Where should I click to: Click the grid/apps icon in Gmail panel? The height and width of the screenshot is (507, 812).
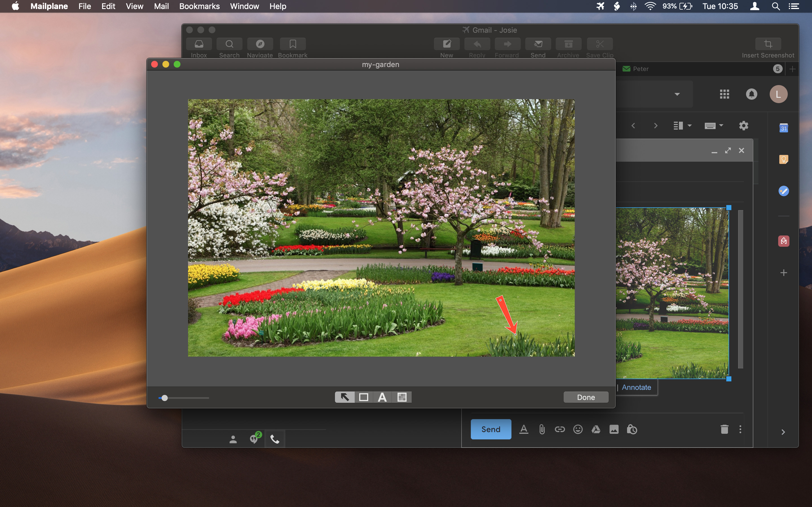coord(723,94)
